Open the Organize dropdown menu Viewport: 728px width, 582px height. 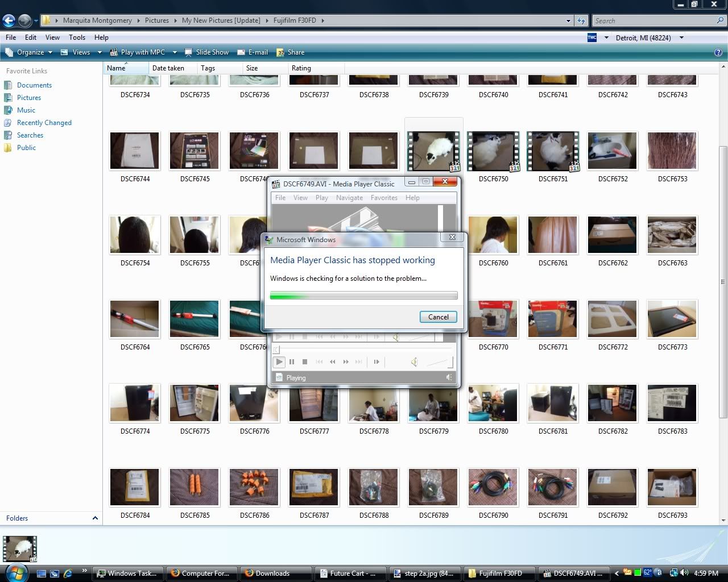tap(28, 52)
